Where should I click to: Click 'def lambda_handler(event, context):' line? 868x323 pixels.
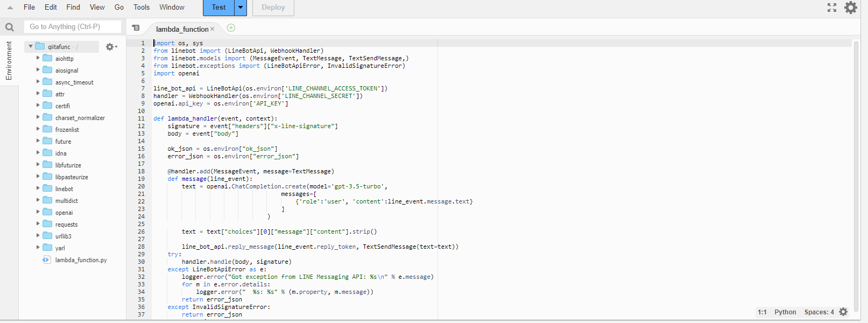[215, 118]
